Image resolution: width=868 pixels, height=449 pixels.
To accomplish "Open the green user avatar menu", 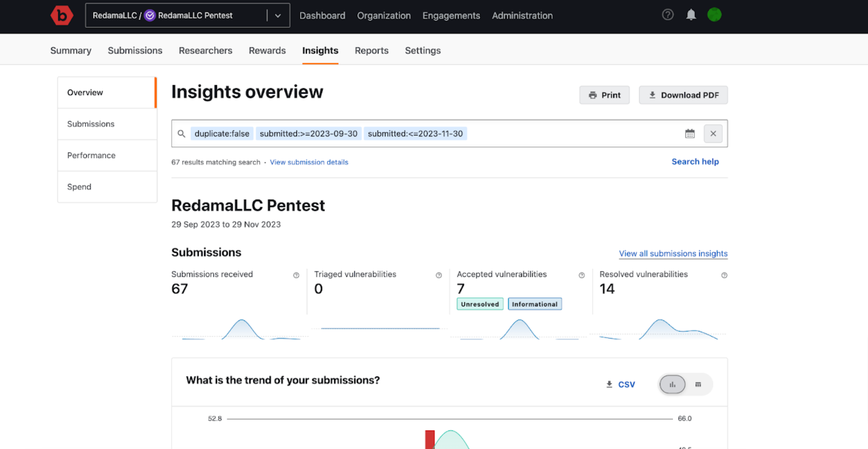I will coord(715,15).
